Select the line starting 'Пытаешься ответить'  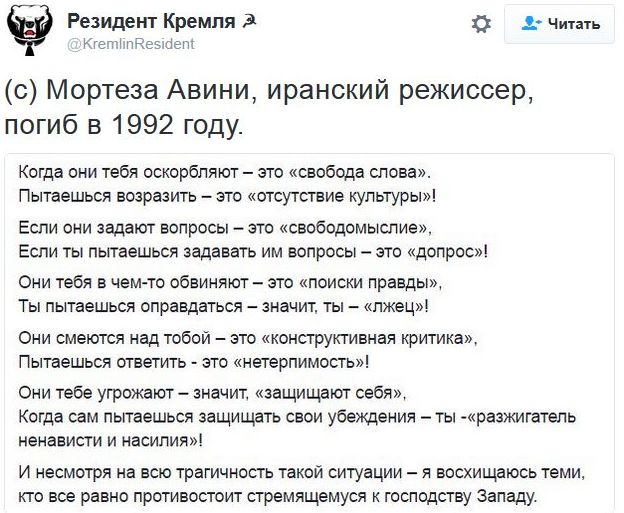click(x=200, y=360)
